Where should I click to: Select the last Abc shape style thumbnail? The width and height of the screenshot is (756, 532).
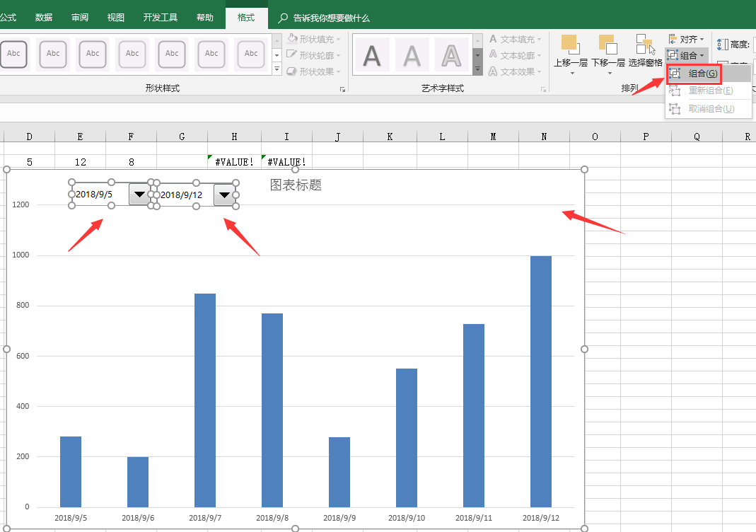251,54
